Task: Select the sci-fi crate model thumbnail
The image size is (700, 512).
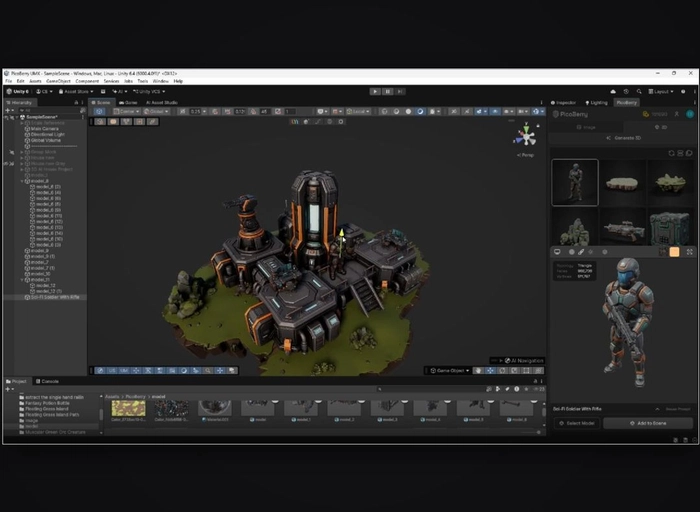Action: (x=671, y=228)
